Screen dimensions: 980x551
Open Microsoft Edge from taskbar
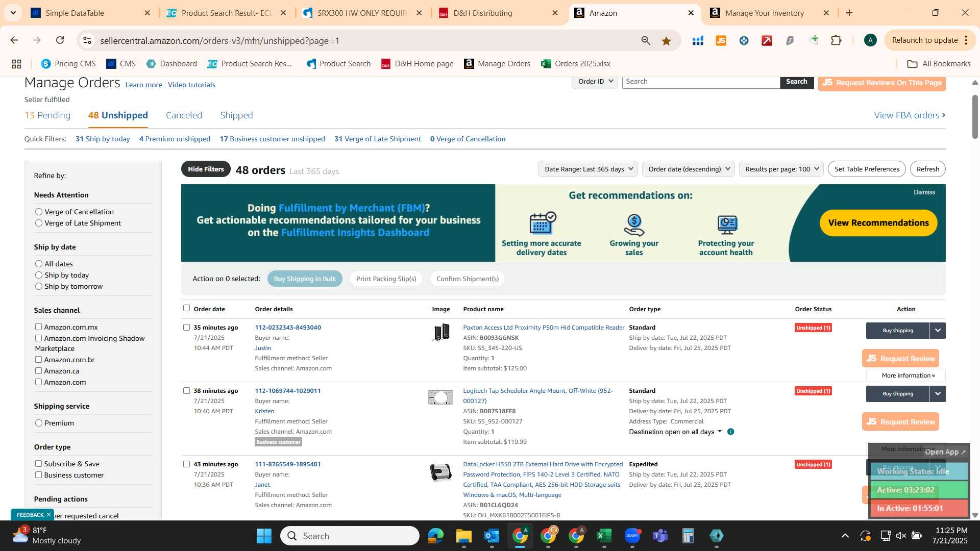[435, 536]
